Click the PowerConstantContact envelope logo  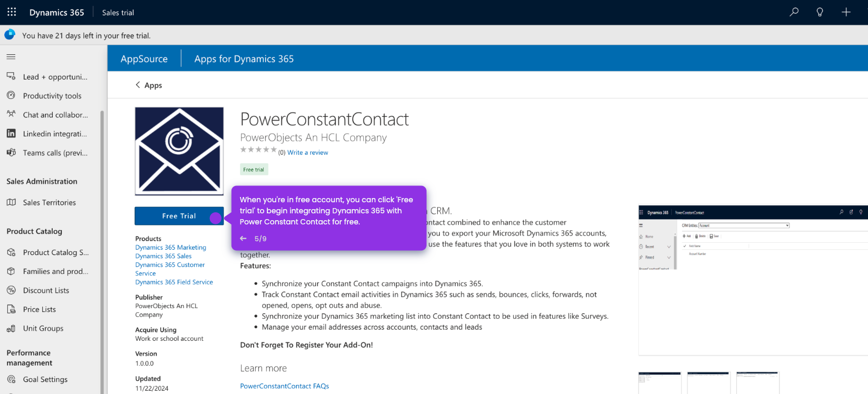pos(179,151)
